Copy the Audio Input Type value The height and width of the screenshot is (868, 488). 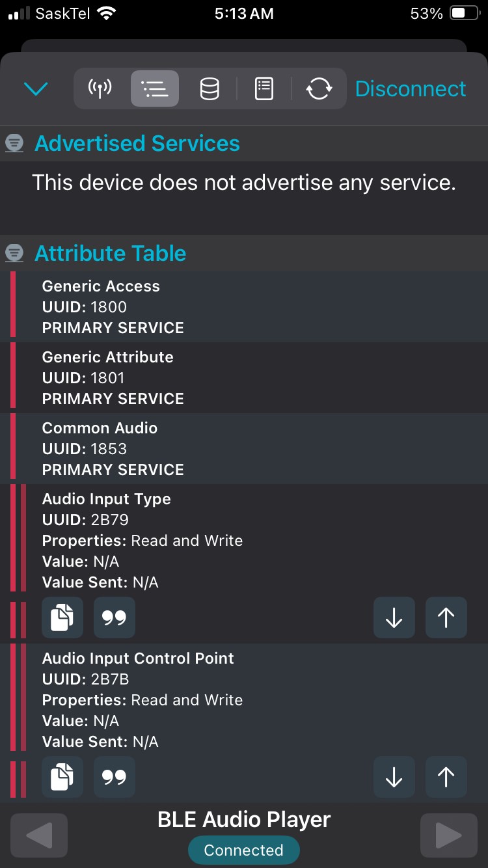point(62,617)
